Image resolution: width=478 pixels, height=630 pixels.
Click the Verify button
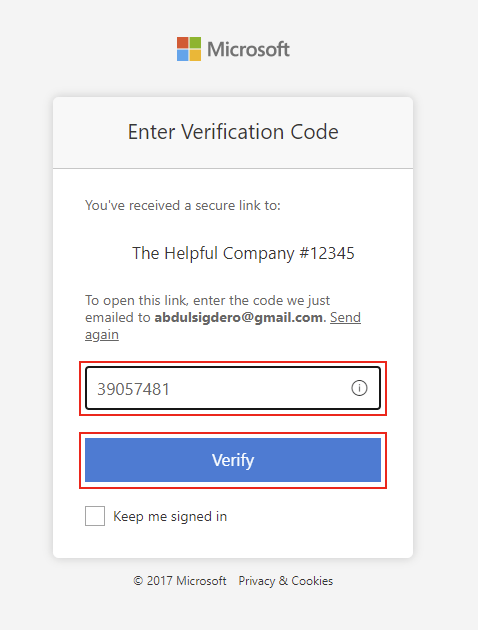tap(233, 460)
